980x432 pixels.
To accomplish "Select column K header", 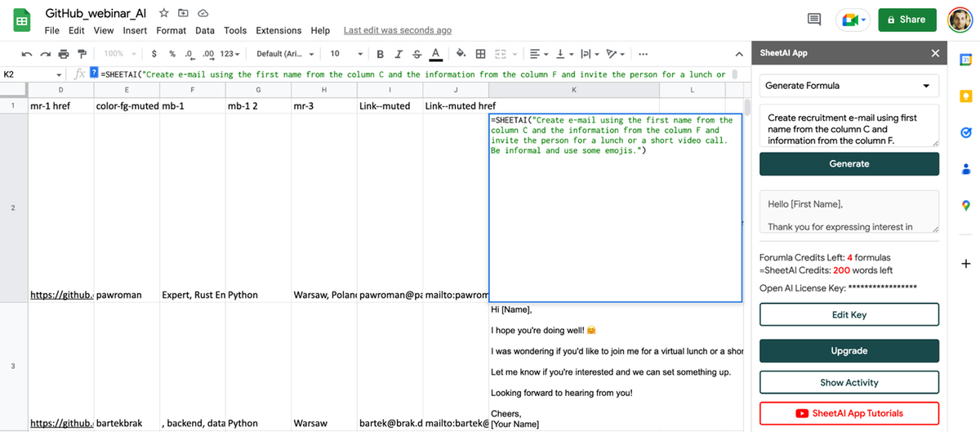I will 573,89.
